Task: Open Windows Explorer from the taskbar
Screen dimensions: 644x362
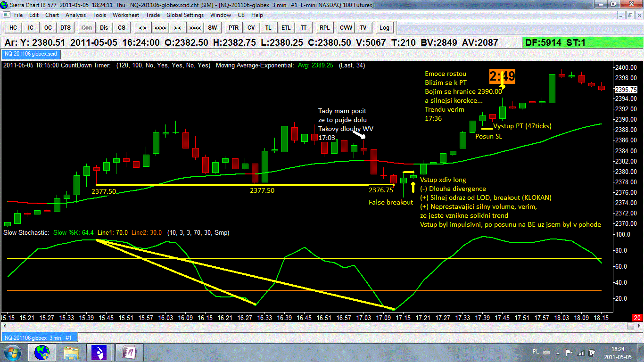Action: pos(71,352)
